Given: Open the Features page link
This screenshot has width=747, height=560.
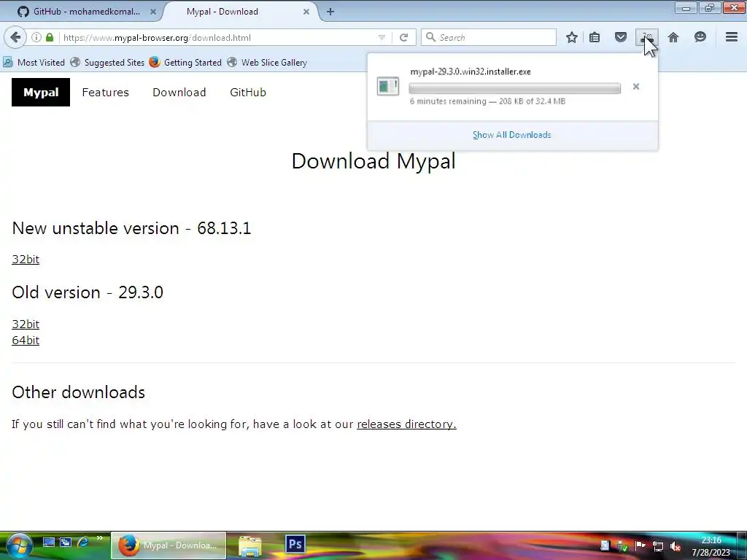Looking at the screenshot, I should click(105, 93).
